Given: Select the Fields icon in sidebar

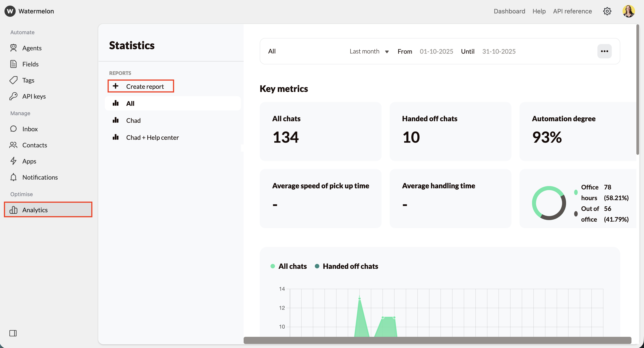Looking at the screenshot, I should pyautogui.click(x=14, y=64).
